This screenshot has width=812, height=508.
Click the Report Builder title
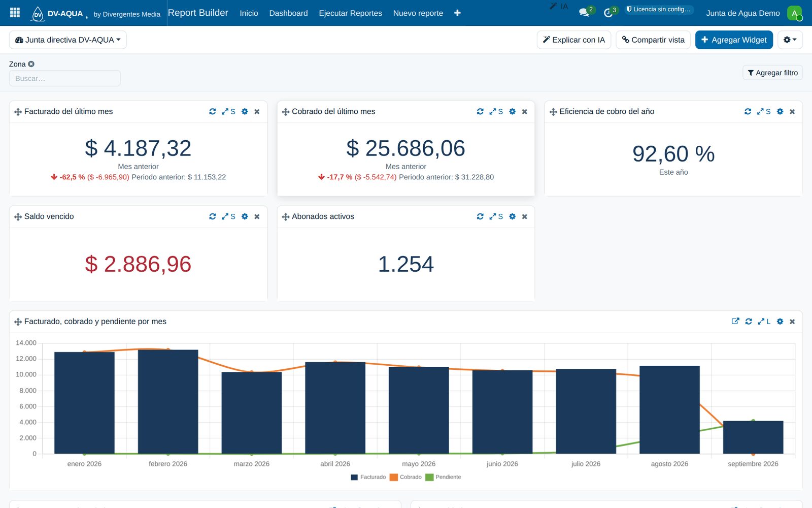[198, 13]
